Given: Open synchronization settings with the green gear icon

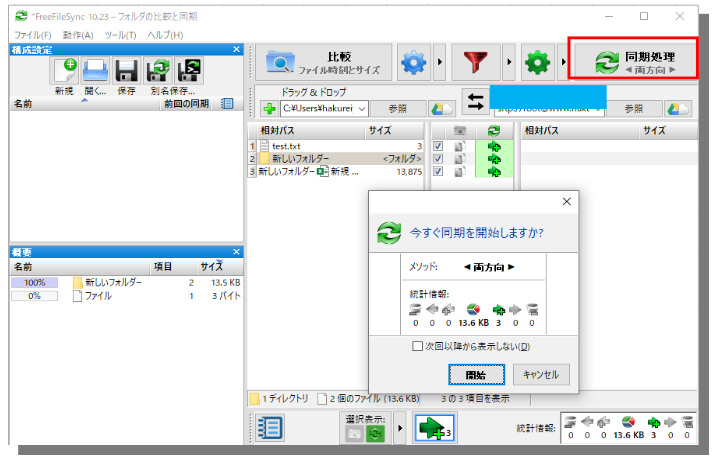Looking at the screenshot, I should click(539, 65).
